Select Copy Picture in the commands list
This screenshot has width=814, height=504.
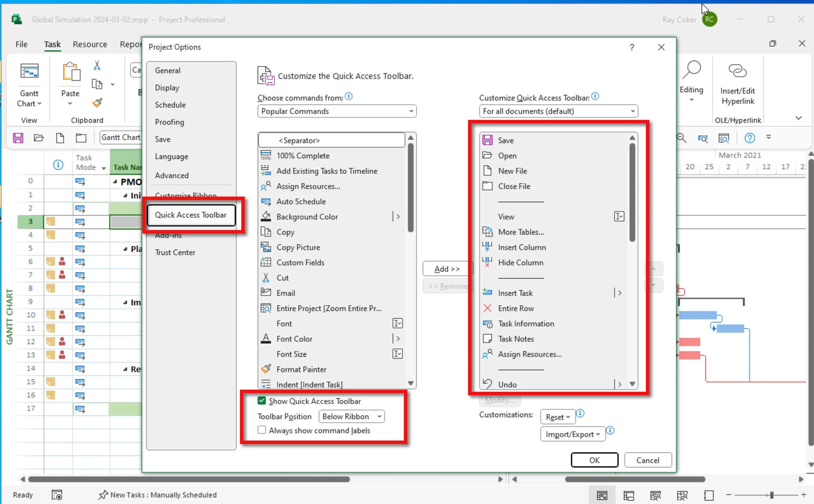(331, 247)
